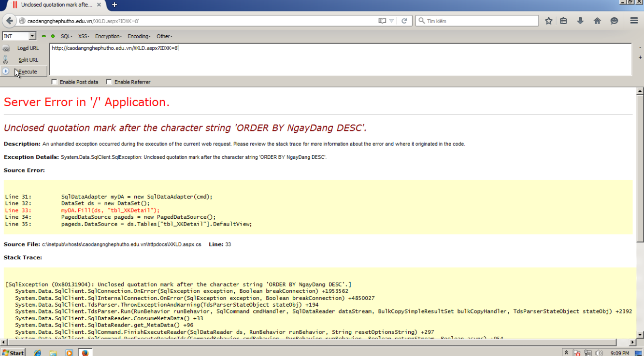Open the Other dropdown menu

164,36
